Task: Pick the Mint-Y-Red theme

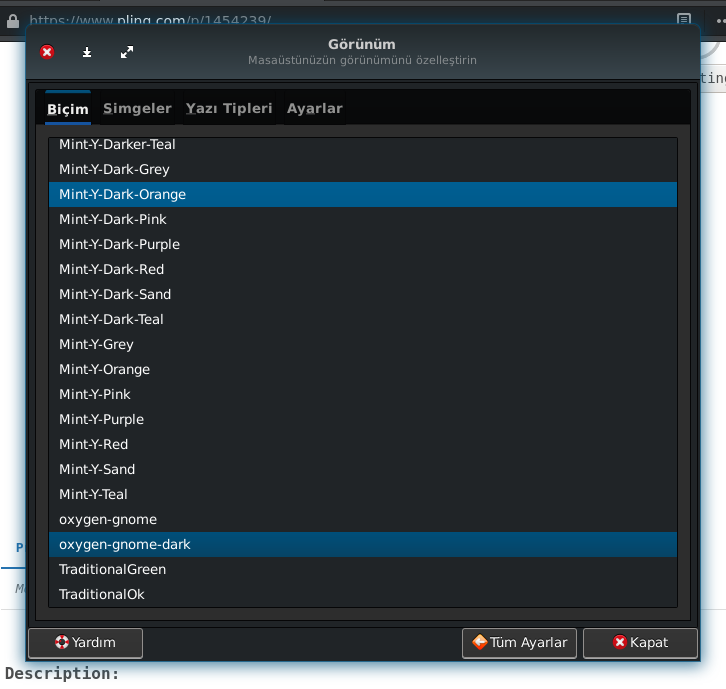Action: pos(363,445)
